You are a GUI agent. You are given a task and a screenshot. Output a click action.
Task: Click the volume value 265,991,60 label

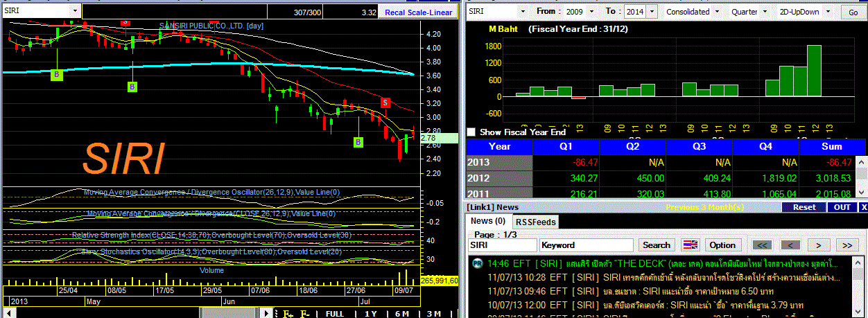[438, 280]
